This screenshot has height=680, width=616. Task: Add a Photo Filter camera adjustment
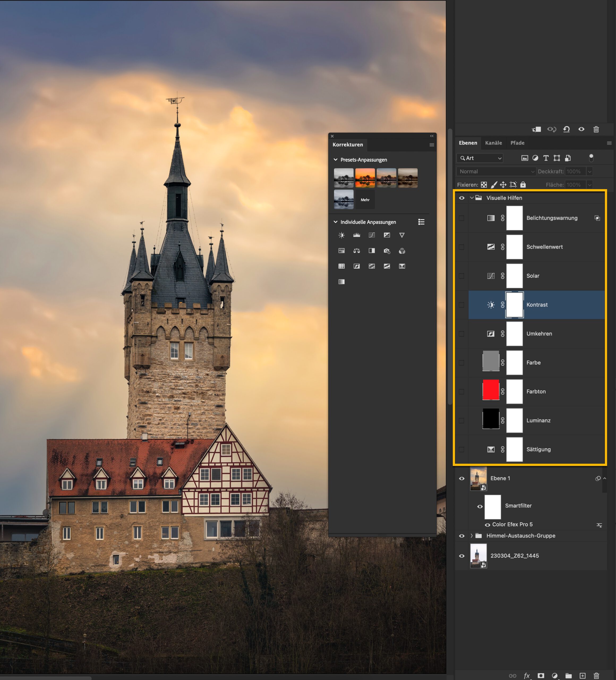[387, 250]
